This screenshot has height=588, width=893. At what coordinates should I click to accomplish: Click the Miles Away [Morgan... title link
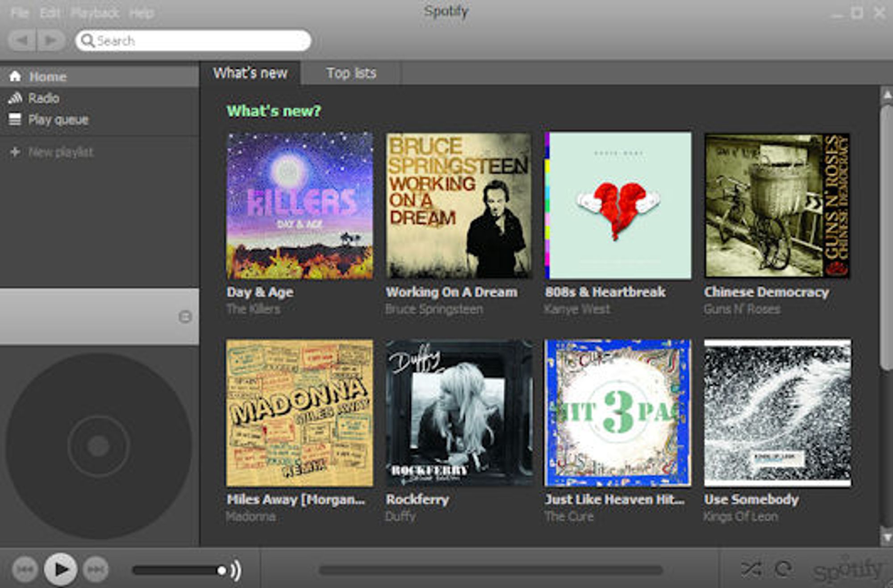[x=296, y=499]
